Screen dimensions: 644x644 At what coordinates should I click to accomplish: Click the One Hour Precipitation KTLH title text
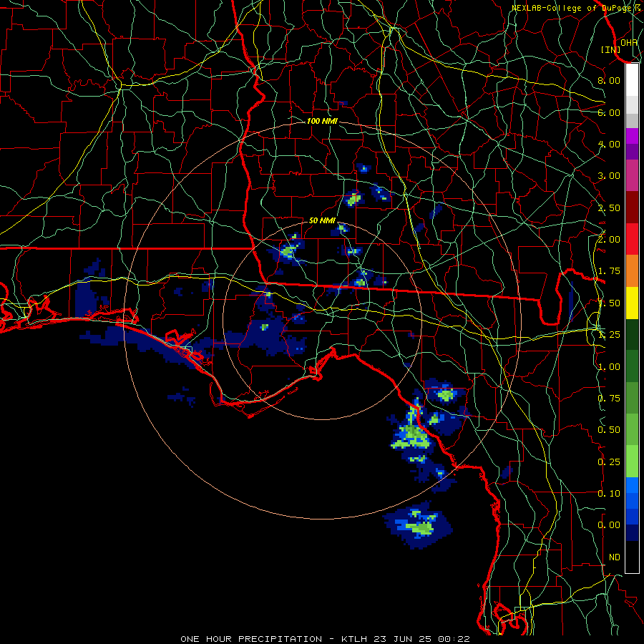tap(325, 639)
